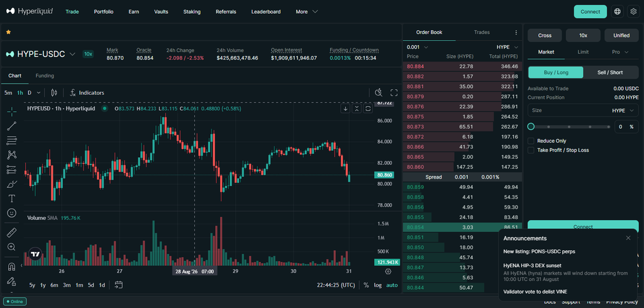Screen dimensions: 644x308
Task: Click the top Connect button
Action: 590,11
